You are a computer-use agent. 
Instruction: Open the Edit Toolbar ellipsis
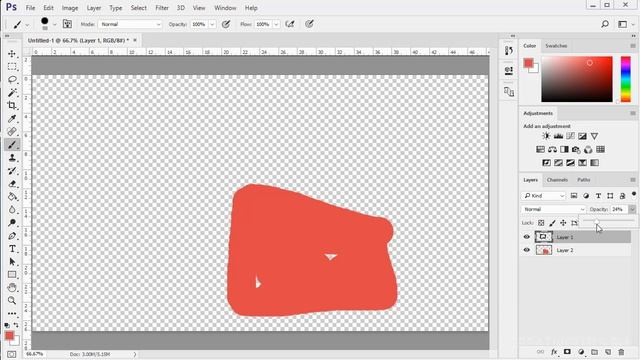[x=12, y=313]
